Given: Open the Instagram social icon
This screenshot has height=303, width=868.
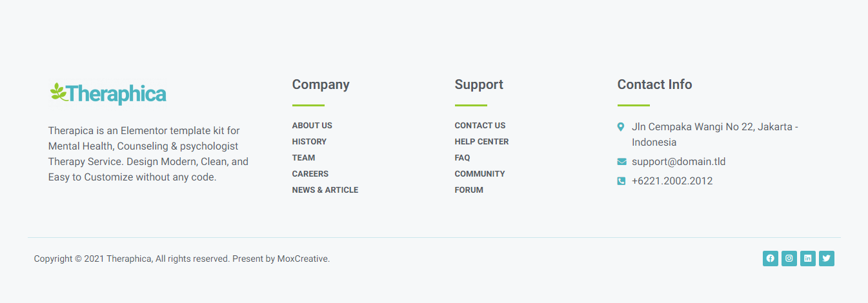Looking at the screenshot, I should point(789,259).
